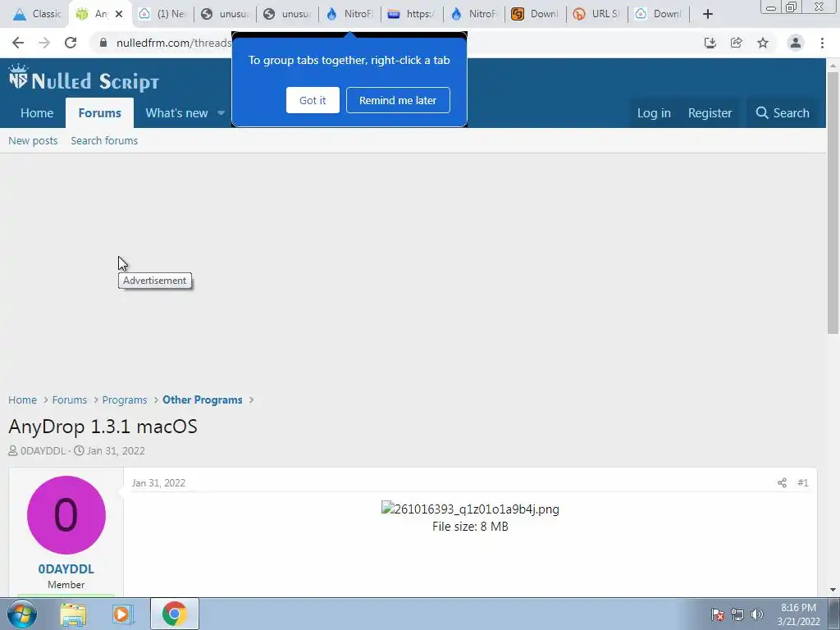Click the broken image 261016393_q1z01o1a9b4j.png
840x630 pixels.
click(470, 509)
